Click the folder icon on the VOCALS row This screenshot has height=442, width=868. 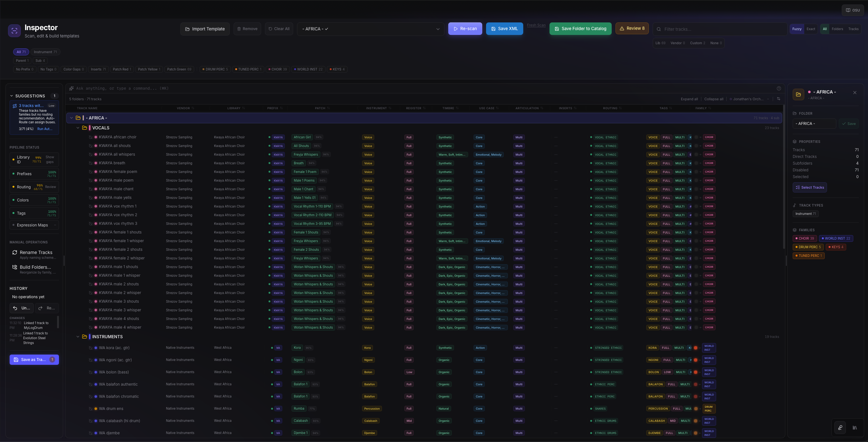coord(84,128)
